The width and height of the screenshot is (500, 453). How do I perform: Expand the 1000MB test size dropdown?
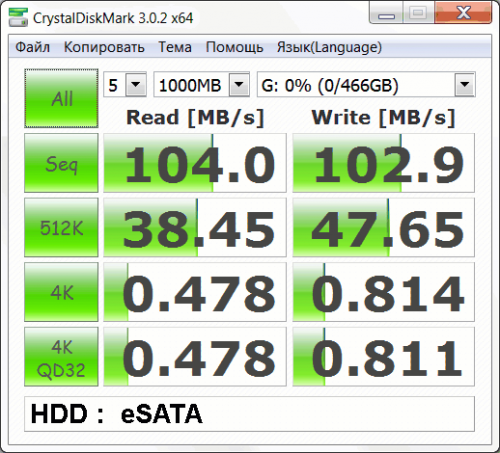[239, 84]
